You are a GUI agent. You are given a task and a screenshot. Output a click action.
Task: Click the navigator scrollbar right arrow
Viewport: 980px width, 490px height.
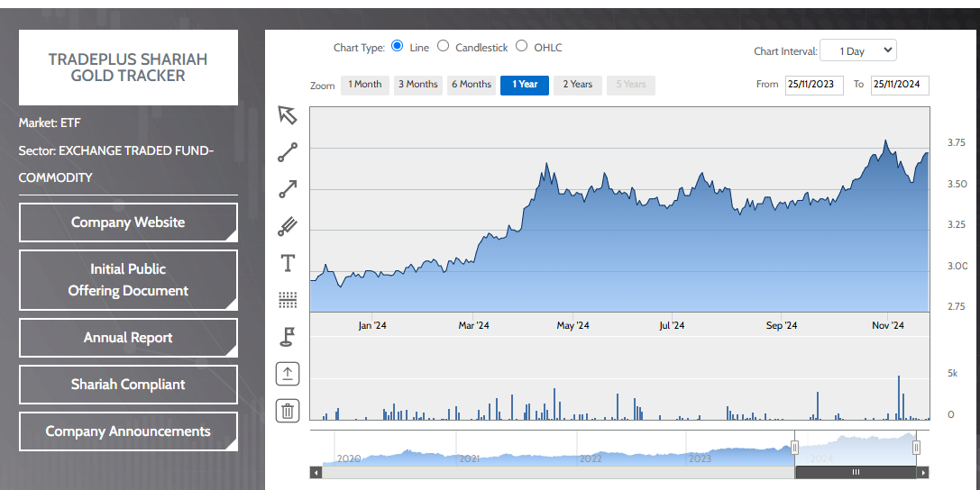tap(922, 472)
